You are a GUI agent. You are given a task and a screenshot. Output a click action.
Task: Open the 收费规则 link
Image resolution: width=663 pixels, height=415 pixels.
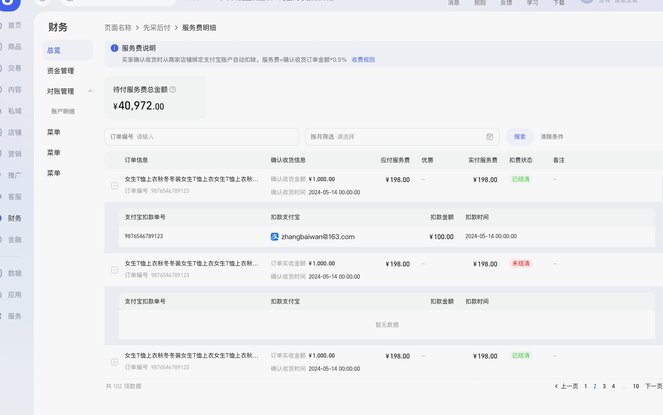click(363, 60)
